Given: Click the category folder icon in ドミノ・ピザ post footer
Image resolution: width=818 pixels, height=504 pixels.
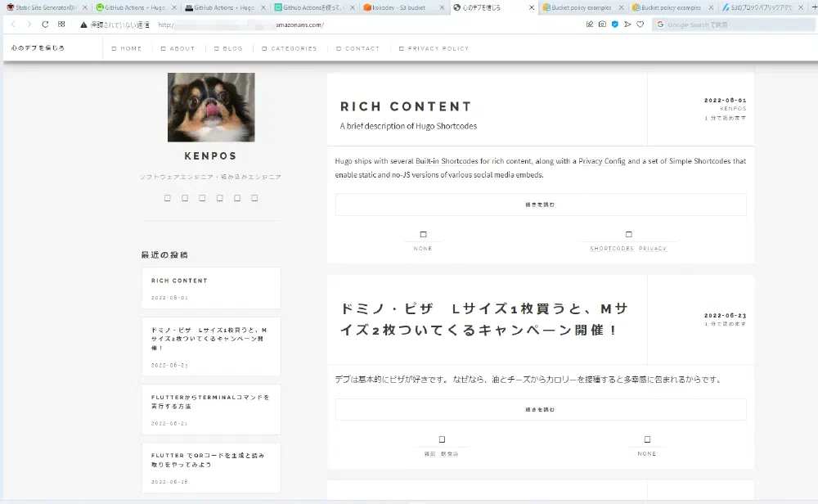Looking at the screenshot, I should (x=442, y=439).
